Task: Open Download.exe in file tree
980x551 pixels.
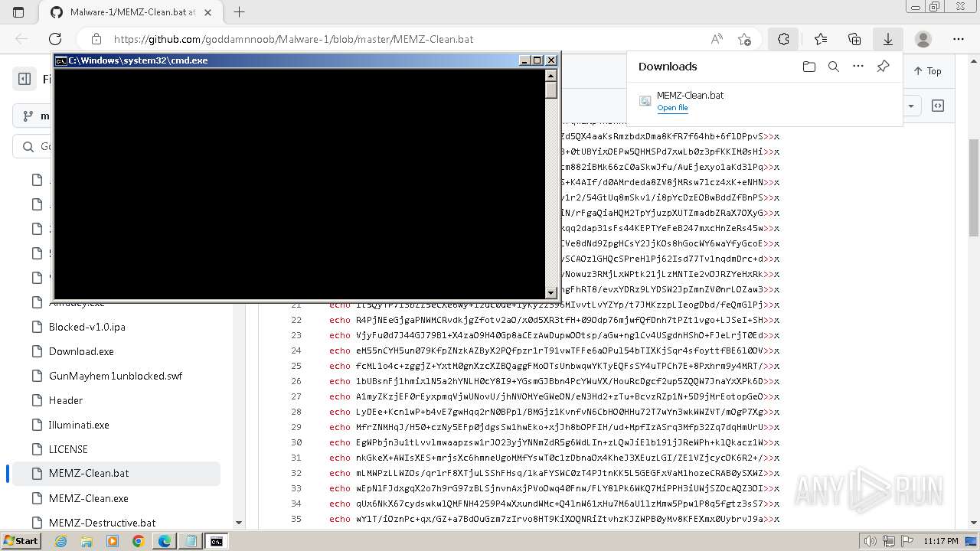Action: (x=81, y=351)
